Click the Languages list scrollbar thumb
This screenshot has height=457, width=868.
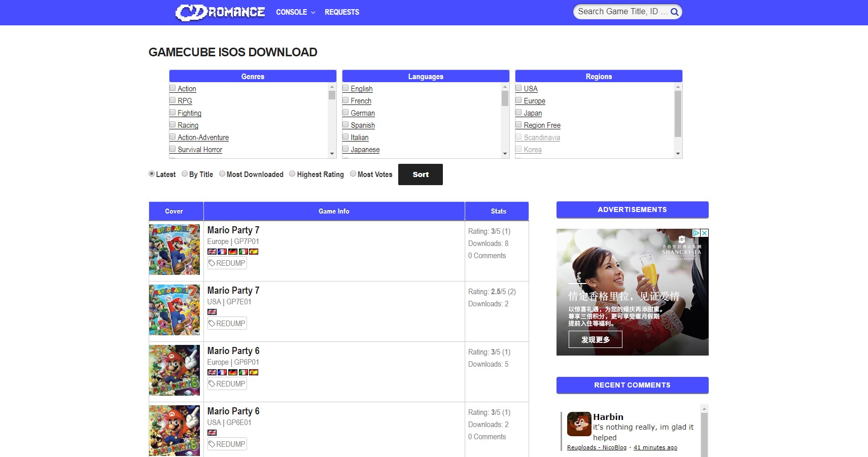[505, 98]
